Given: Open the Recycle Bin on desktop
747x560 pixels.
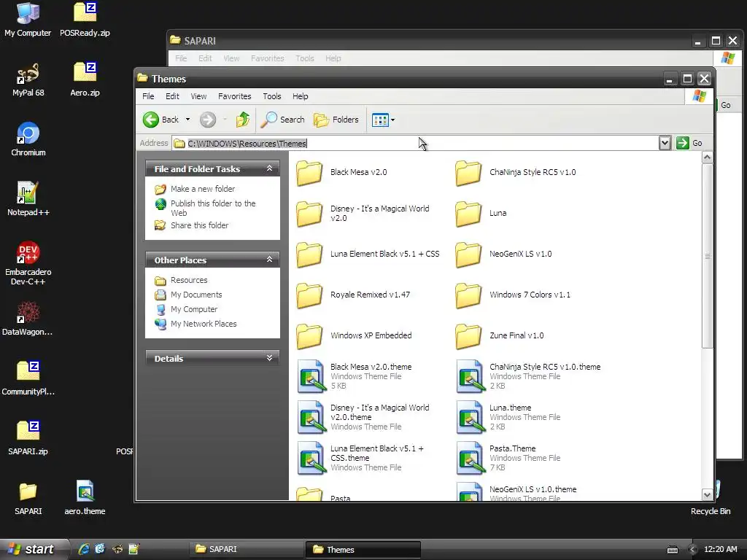Looking at the screenshot, I should (711, 497).
